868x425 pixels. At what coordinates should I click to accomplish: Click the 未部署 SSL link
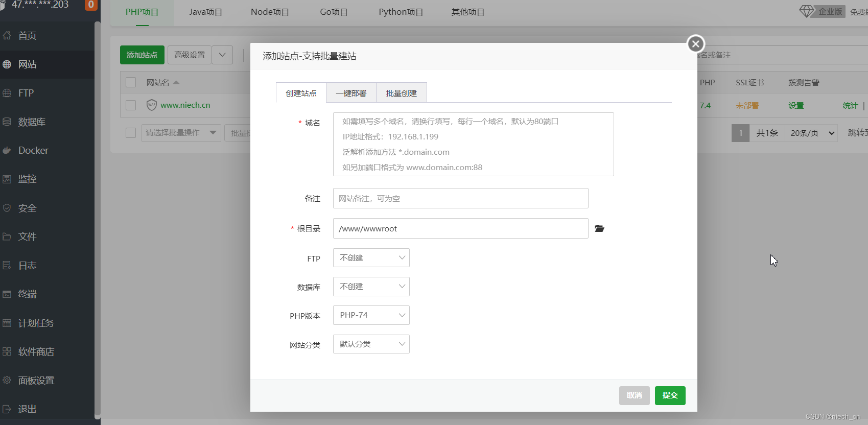pyautogui.click(x=747, y=106)
